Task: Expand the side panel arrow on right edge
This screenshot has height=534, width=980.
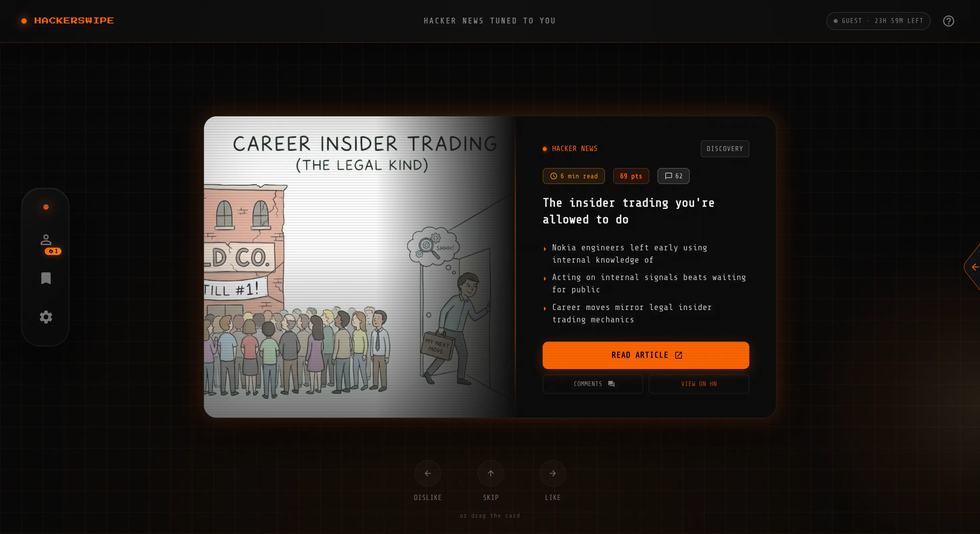Action: click(972, 267)
